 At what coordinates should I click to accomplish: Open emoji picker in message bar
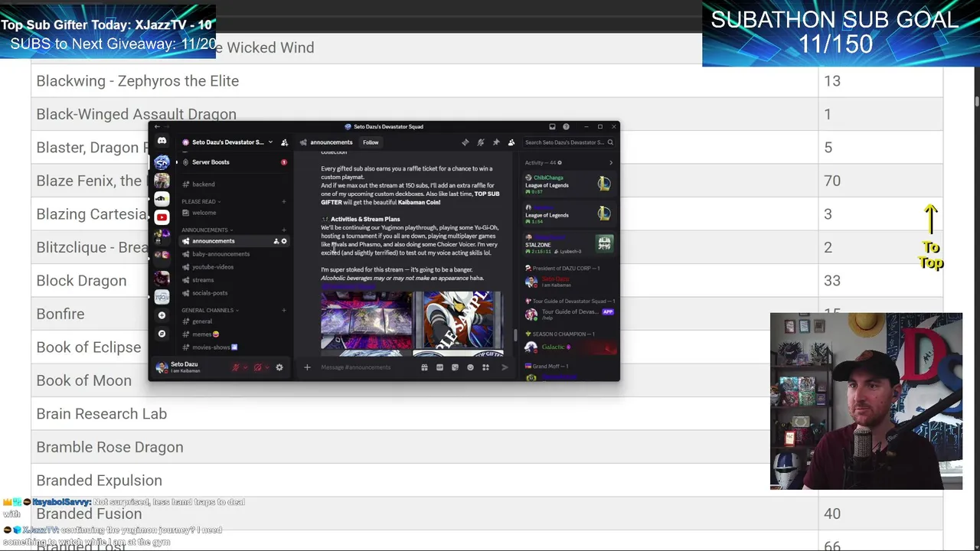pyautogui.click(x=470, y=367)
